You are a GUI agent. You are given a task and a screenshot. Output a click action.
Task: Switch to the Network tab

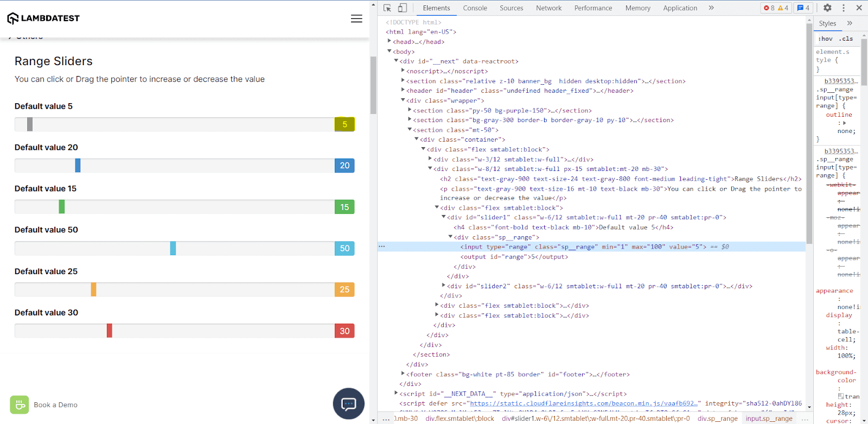tap(548, 8)
